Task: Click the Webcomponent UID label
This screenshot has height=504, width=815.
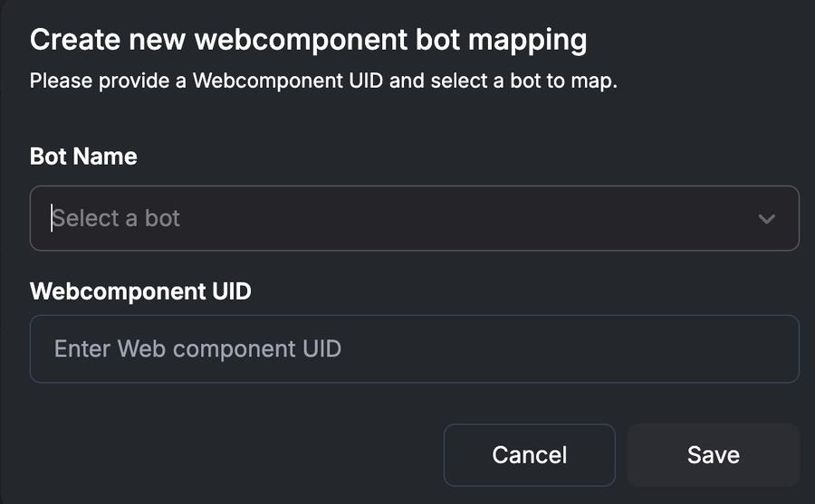Action: [x=140, y=291]
